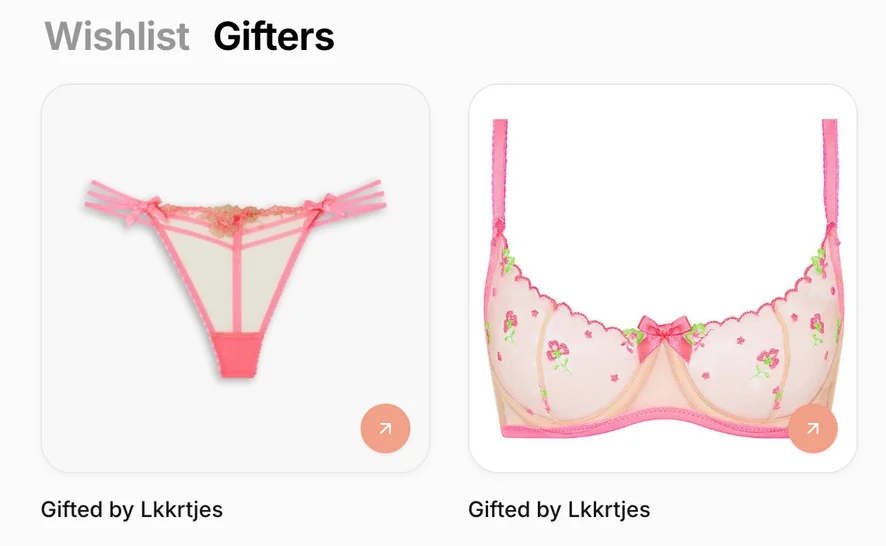Screen dimensions: 886x546
Task: Switch to the Wishlist tab
Action: pyautogui.click(x=117, y=36)
